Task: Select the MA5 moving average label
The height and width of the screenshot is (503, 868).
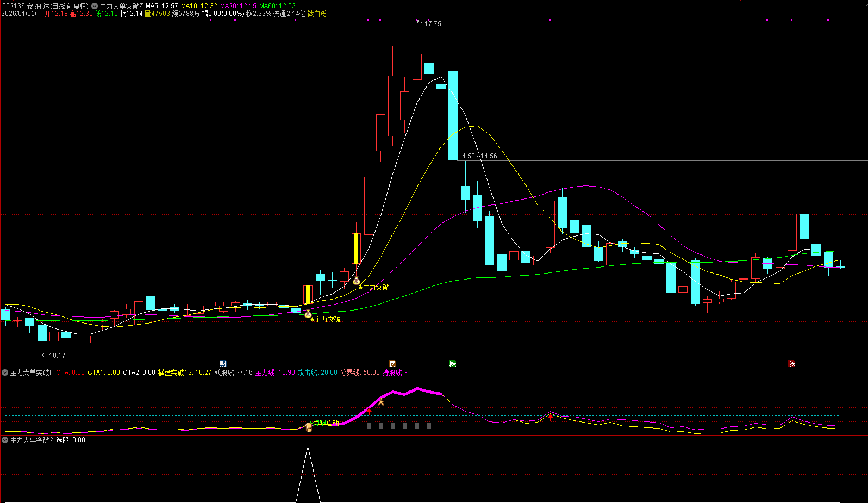Action: (162, 6)
